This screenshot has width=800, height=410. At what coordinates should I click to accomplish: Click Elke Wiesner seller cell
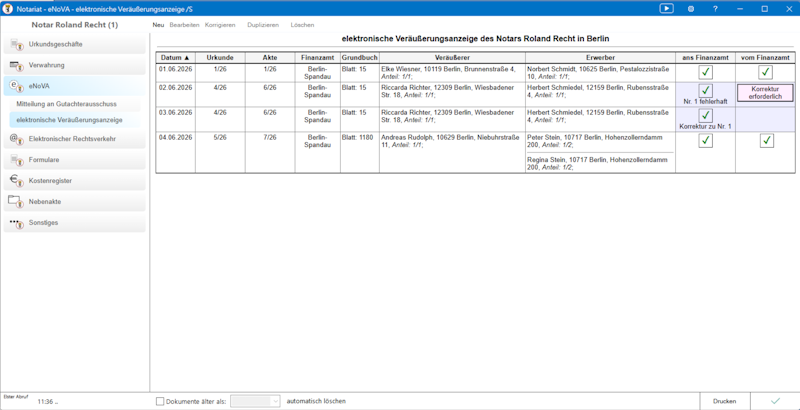453,72
